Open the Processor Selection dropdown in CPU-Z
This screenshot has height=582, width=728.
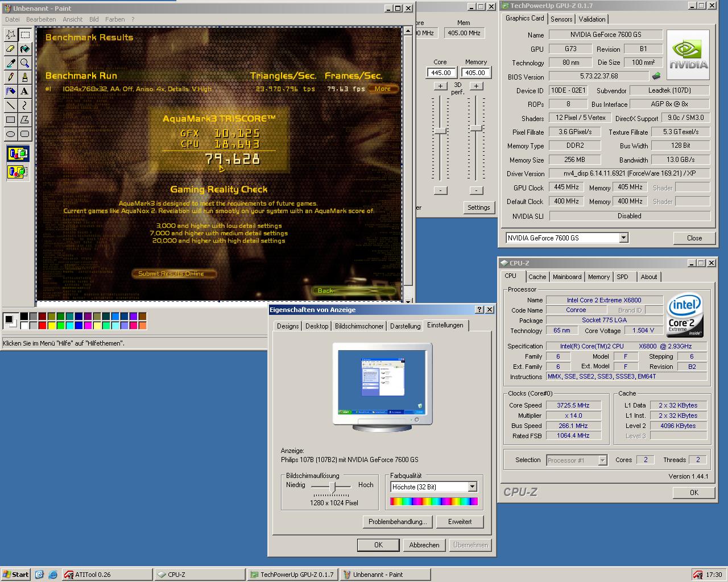pyautogui.click(x=602, y=460)
